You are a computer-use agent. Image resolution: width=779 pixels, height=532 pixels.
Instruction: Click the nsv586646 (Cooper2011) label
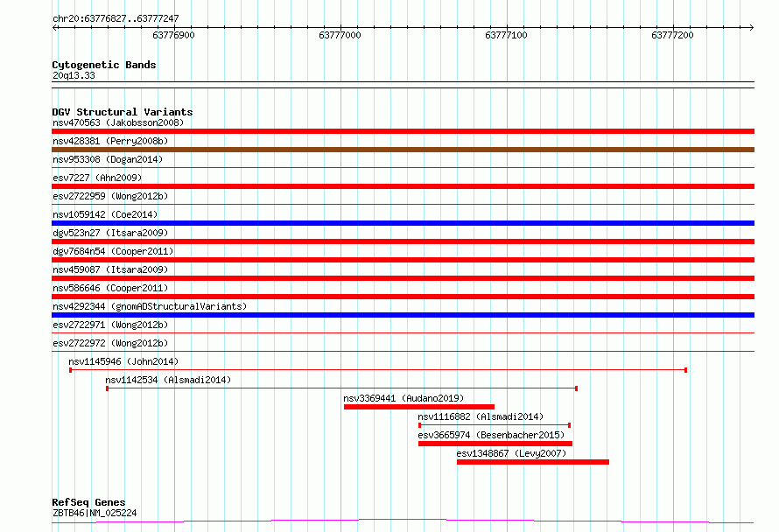pos(110,288)
